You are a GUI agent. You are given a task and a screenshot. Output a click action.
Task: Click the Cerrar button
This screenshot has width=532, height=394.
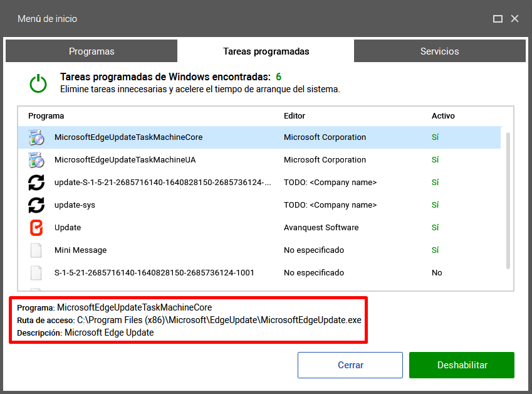click(x=350, y=365)
